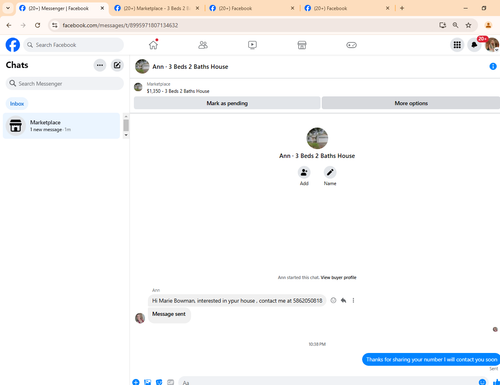
Task: Click the 'Message sent' bubble
Action: [169, 314]
